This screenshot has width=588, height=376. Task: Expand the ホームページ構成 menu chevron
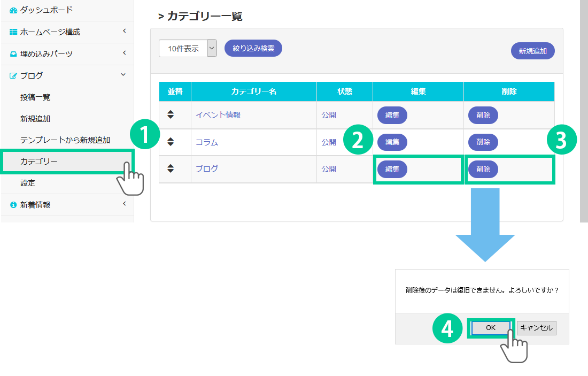click(124, 31)
